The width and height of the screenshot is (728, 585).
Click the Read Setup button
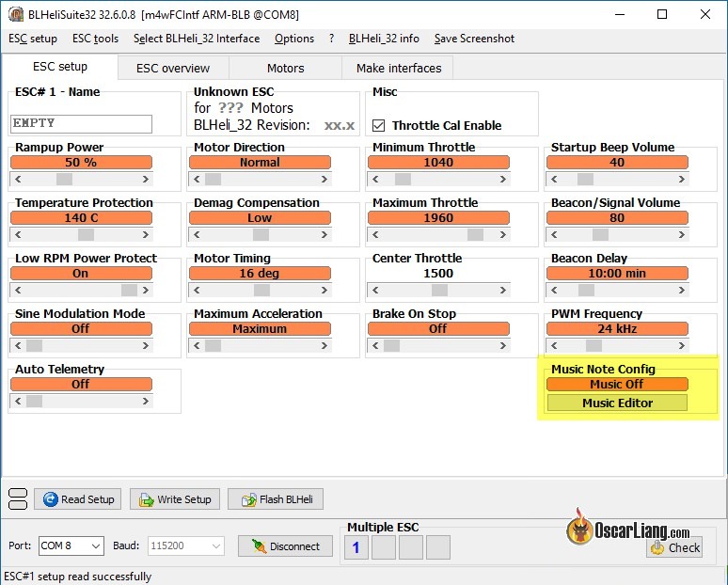pos(77,499)
